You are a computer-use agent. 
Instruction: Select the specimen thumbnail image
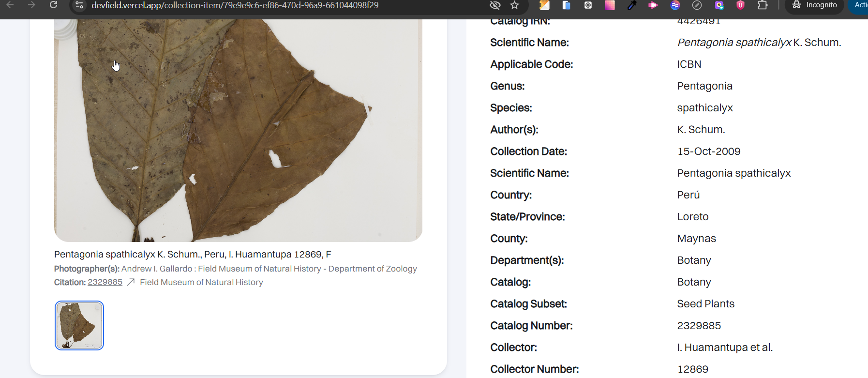pyautogui.click(x=79, y=325)
